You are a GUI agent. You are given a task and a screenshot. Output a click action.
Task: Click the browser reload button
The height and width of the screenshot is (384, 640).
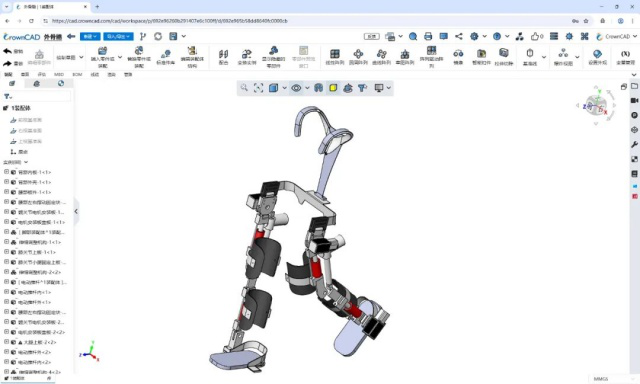tap(31, 21)
